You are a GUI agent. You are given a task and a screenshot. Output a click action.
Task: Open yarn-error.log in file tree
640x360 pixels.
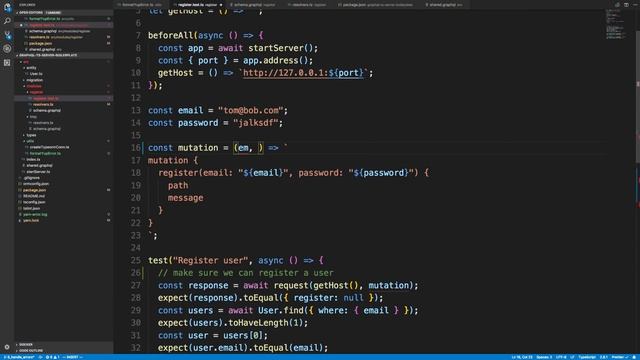pos(35,215)
